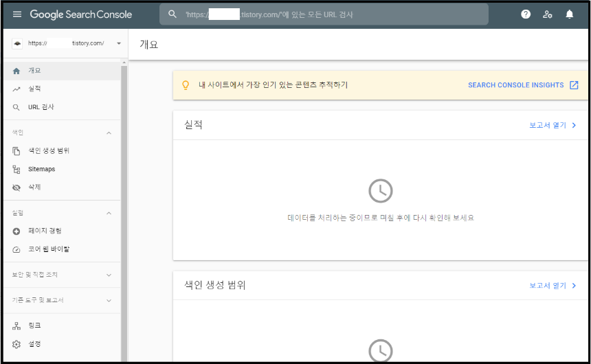591x364 pixels.
Task: Click the gauge icon for 코어 웹 바이탈
Action: pos(16,249)
